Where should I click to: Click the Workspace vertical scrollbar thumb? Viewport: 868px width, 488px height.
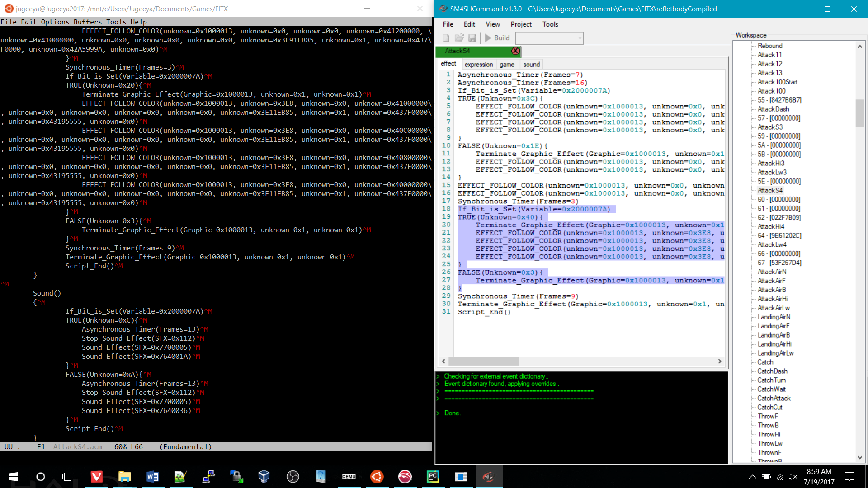pyautogui.click(x=860, y=113)
